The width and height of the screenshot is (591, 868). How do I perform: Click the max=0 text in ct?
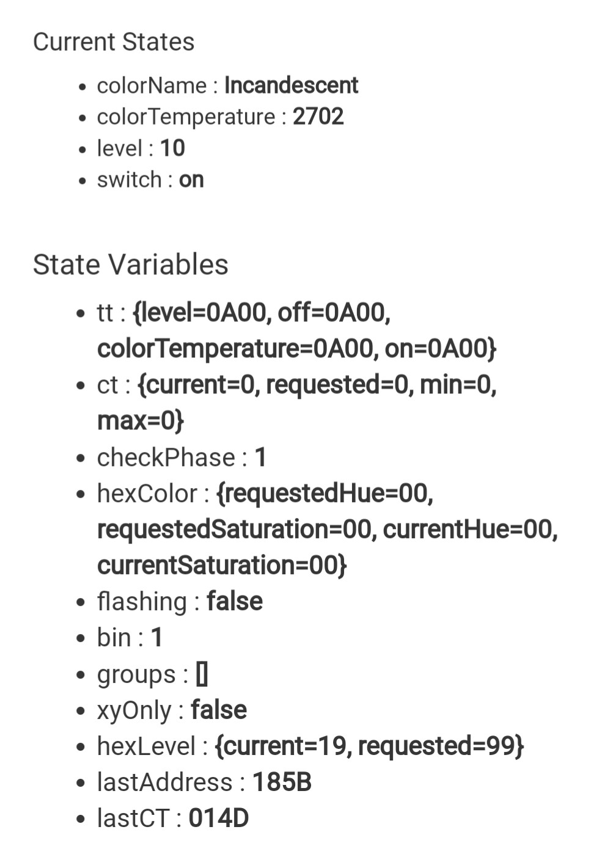[x=141, y=421]
